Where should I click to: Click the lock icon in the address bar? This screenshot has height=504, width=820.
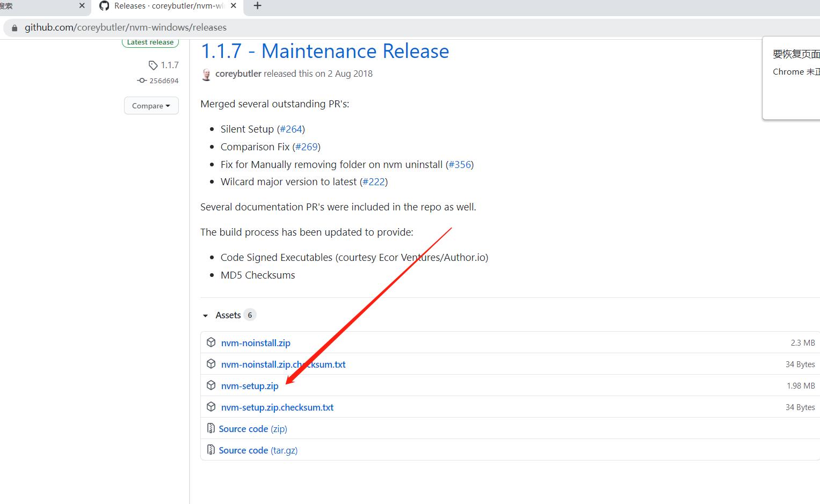click(14, 27)
